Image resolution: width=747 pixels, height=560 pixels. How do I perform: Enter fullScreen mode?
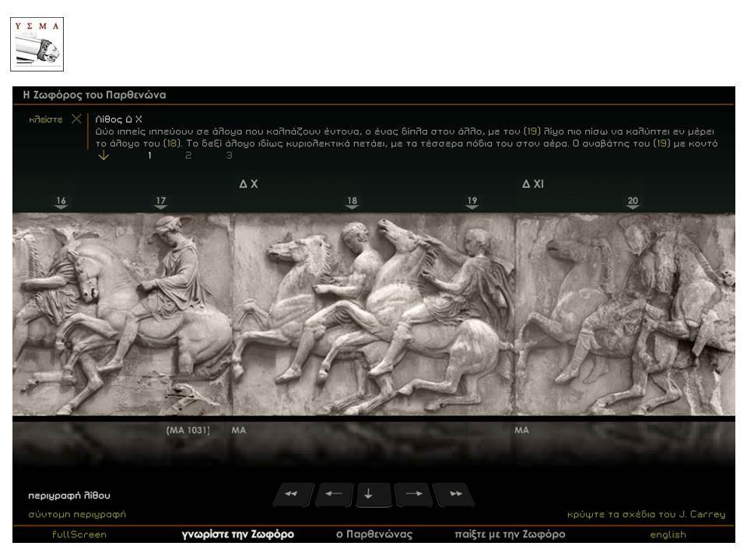click(79, 534)
